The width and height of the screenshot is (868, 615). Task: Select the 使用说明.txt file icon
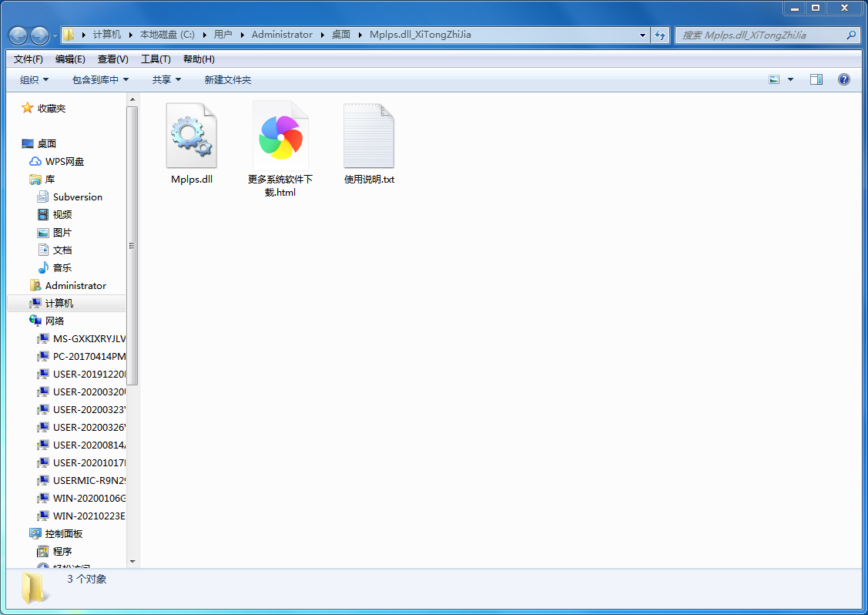[x=369, y=135]
